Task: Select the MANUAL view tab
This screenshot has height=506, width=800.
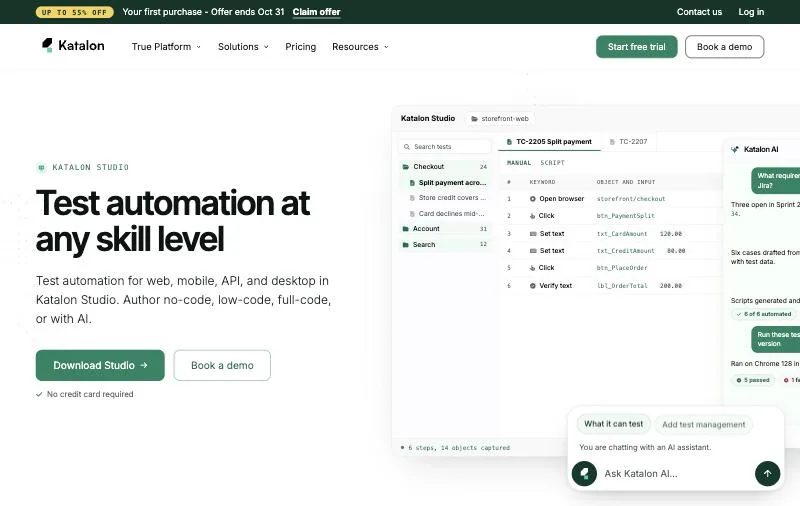Action: pyautogui.click(x=519, y=163)
